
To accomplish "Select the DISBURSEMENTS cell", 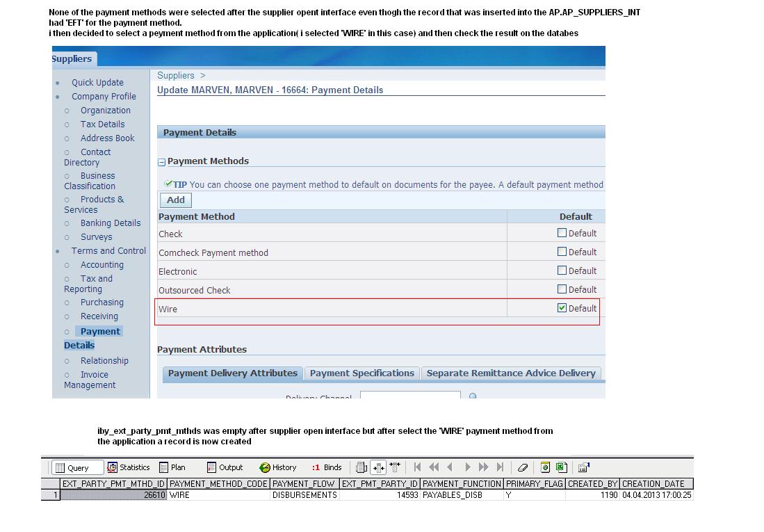I will point(304,495).
